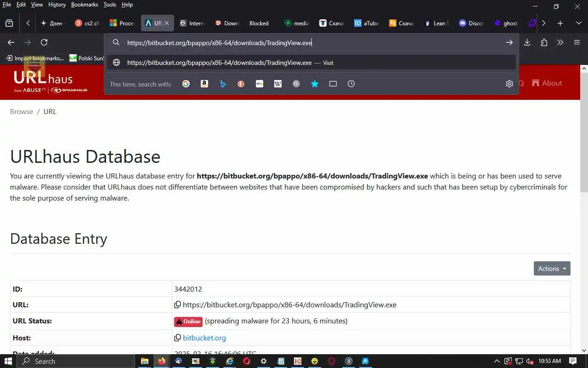588x368 pixels.
Task: Switch to the Lean tab
Action: click(437, 23)
